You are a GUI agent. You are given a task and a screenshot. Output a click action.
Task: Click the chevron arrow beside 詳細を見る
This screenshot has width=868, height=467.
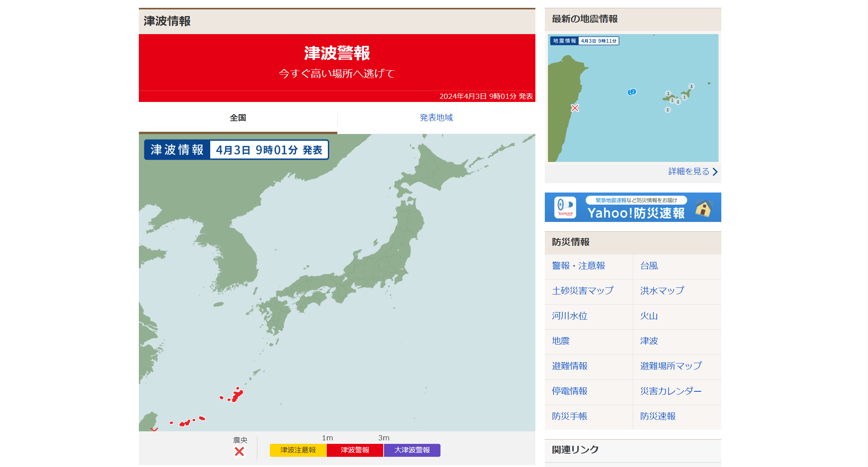coord(715,172)
